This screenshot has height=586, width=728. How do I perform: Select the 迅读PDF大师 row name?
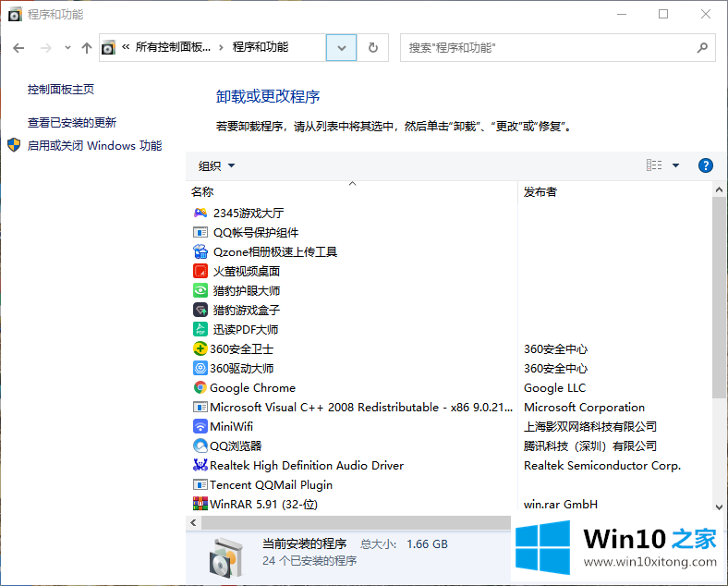click(246, 329)
